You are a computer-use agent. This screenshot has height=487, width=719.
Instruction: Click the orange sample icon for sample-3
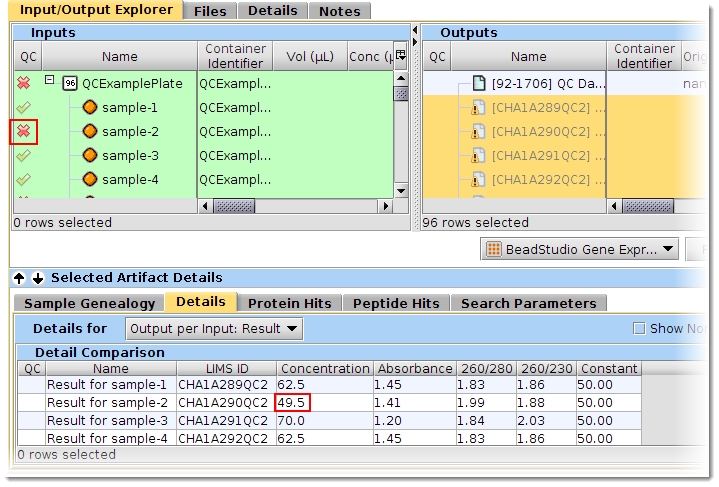coord(90,155)
